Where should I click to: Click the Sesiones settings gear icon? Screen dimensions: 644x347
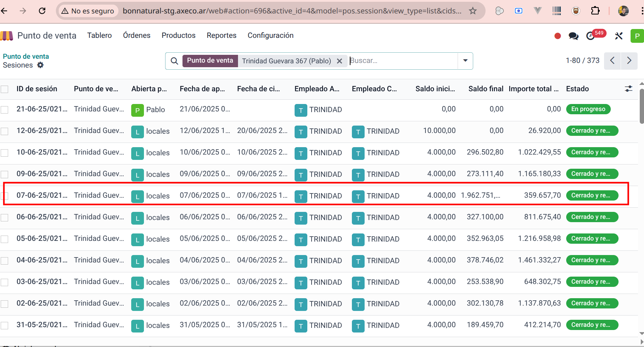coord(40,65)
